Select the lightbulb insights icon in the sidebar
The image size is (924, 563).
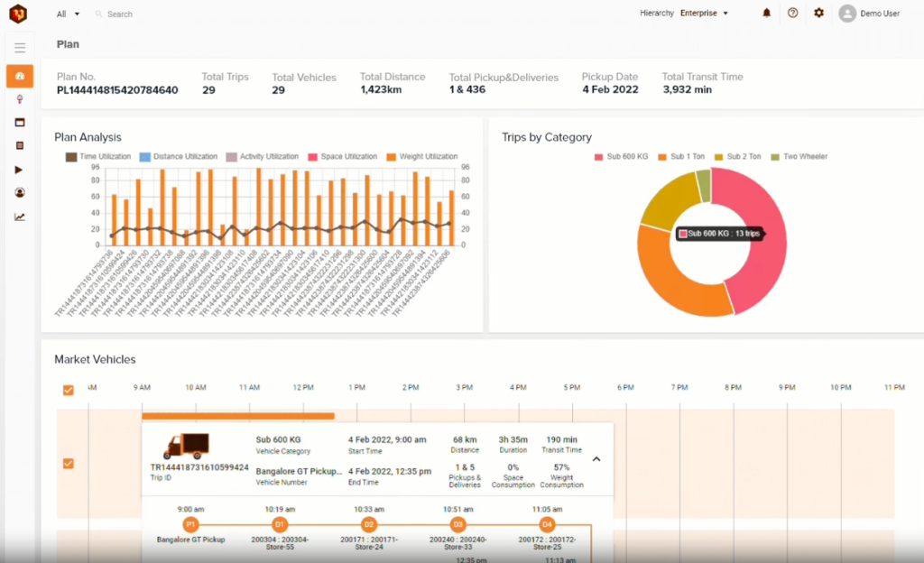18,99
